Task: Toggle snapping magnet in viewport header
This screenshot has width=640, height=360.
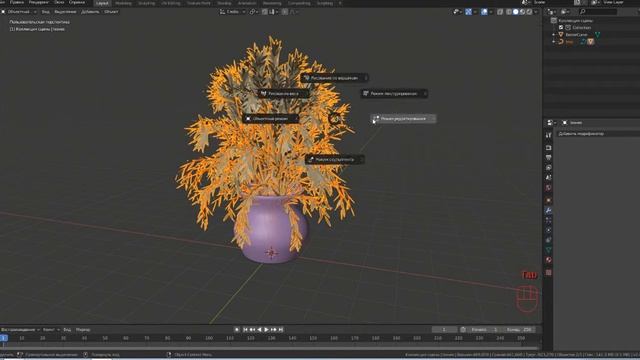Action: (x=265, y=12)
